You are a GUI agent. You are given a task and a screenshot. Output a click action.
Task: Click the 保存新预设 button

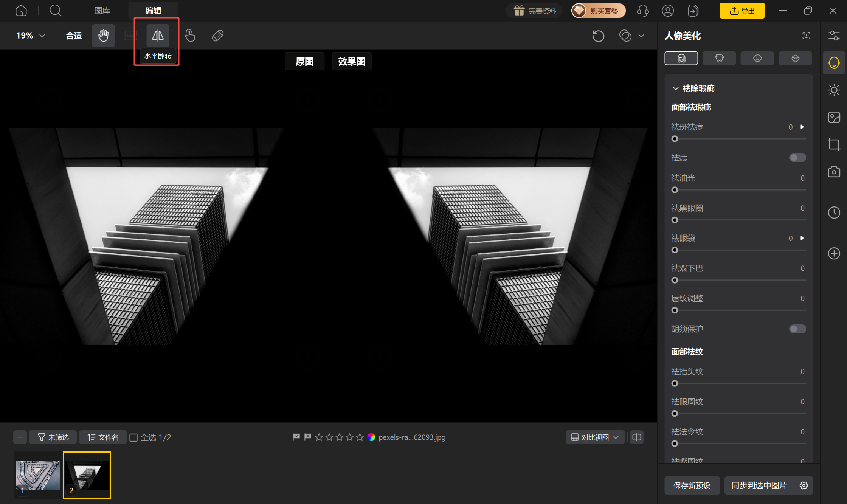coord(692,485)
